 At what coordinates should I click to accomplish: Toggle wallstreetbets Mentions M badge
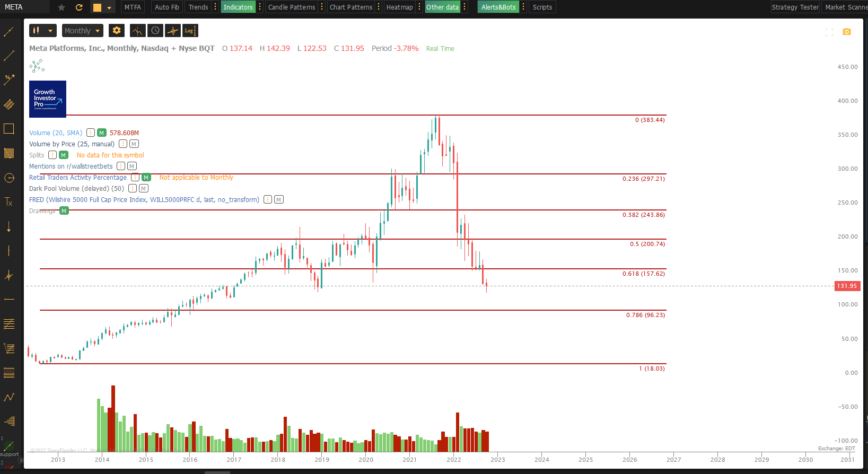[132, 166]
